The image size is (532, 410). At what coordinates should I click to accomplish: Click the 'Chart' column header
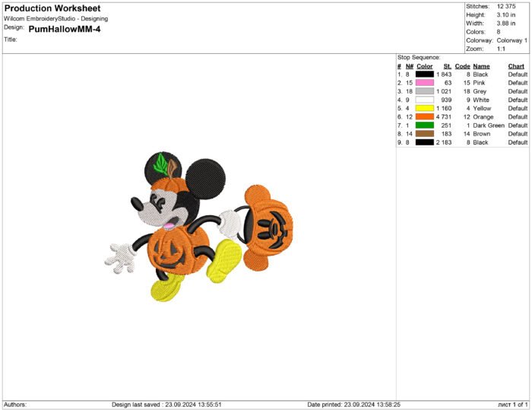(516, 66)
